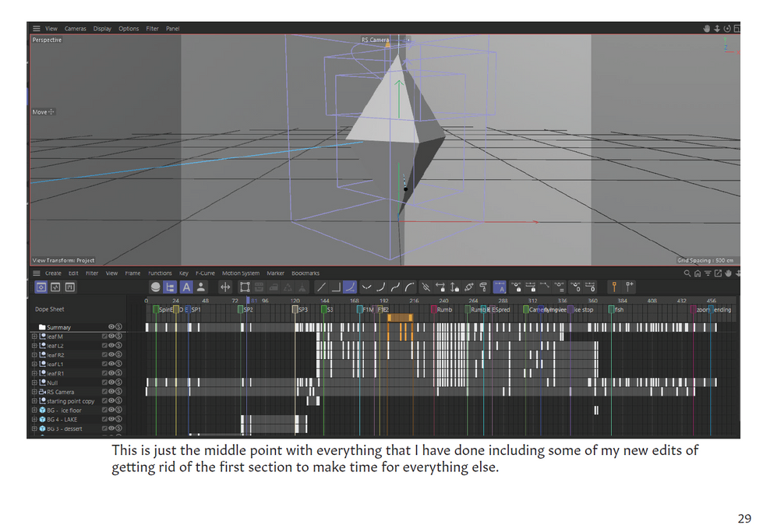763x532 pixels.
Task: Select the move keys cross-arrows icon
Action: point(225,287)
